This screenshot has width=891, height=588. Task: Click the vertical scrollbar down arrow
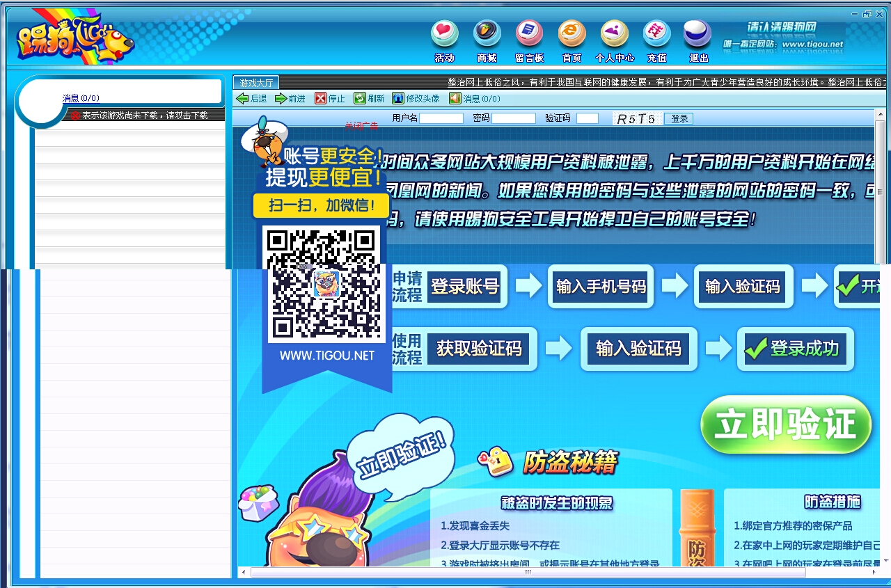885,561
